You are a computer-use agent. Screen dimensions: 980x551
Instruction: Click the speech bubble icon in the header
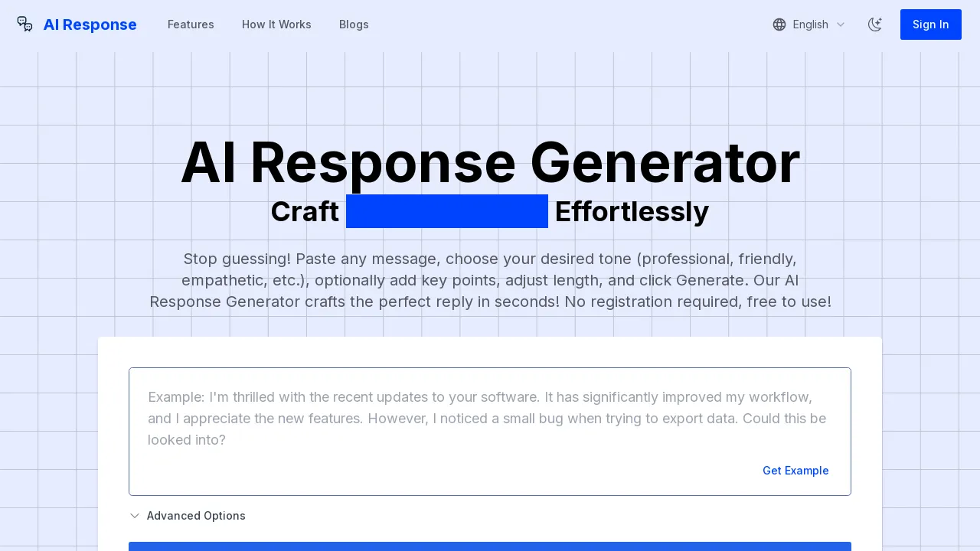24,24
